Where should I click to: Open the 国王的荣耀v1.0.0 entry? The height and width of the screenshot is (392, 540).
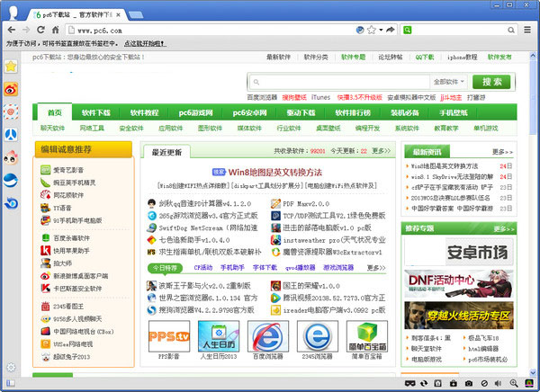click(x=311, y=286)
